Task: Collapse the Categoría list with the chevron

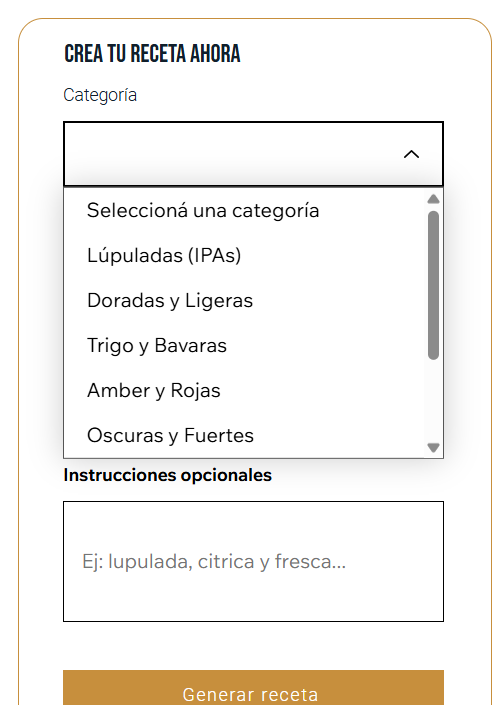Action: [x=411, y=154]
